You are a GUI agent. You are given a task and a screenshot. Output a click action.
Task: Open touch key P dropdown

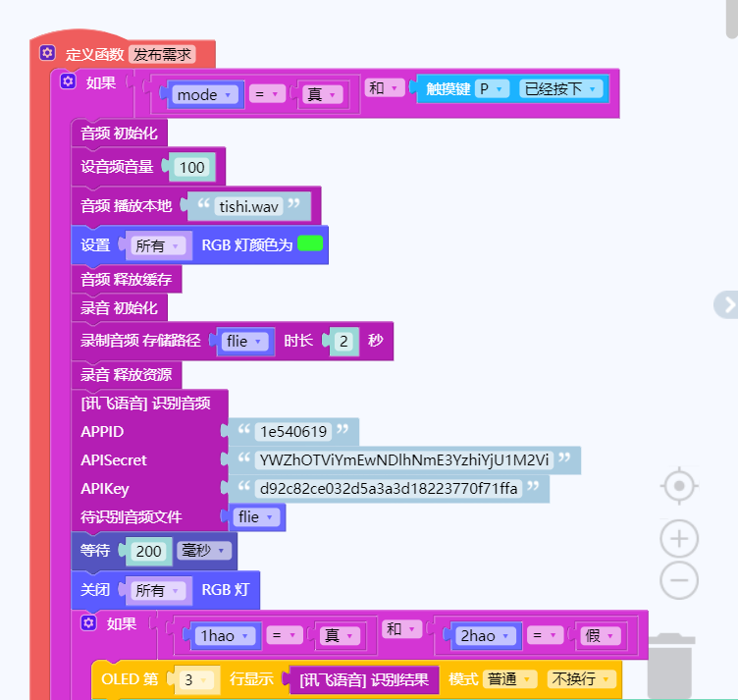point(493,88)
